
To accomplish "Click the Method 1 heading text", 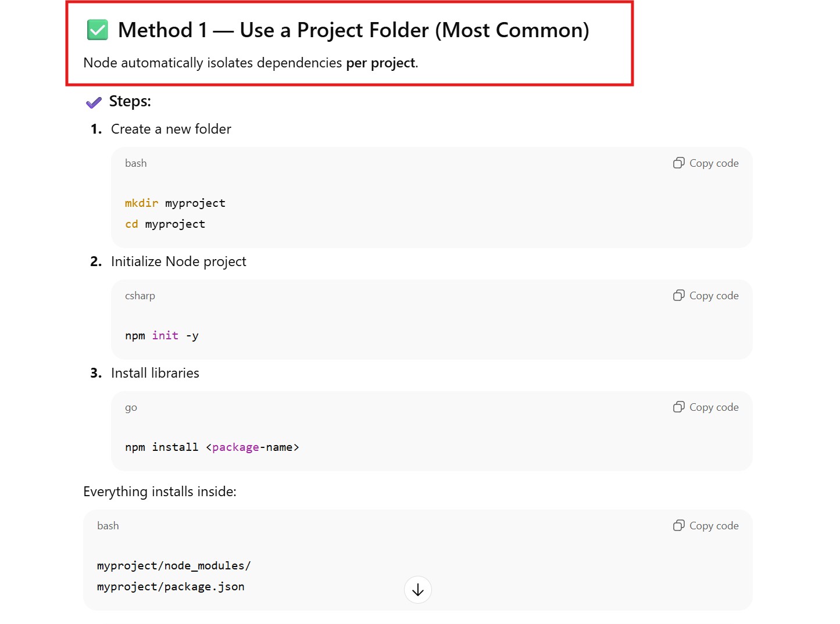I will (353, 30).
